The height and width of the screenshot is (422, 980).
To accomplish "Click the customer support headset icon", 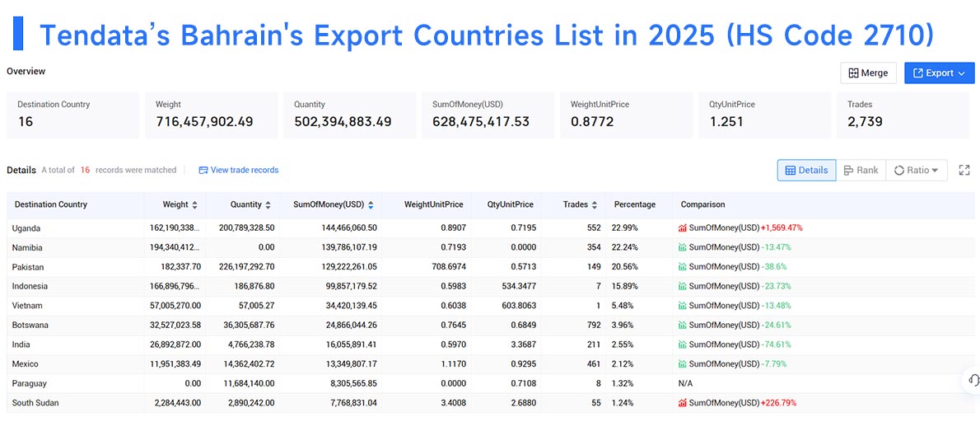I will tap(973, 380).
